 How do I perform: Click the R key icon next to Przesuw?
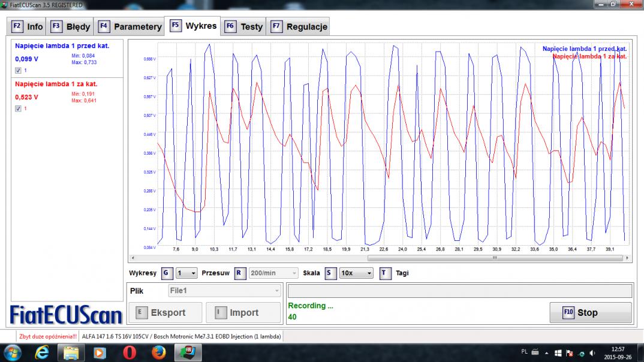(x=239, y=273)
